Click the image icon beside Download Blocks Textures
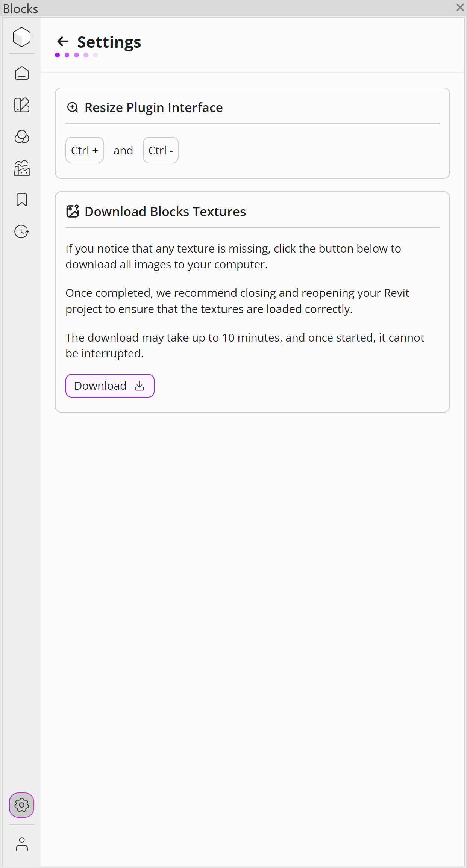The height and width of the screenshot is (868, 467). click(x=73, y=211)
